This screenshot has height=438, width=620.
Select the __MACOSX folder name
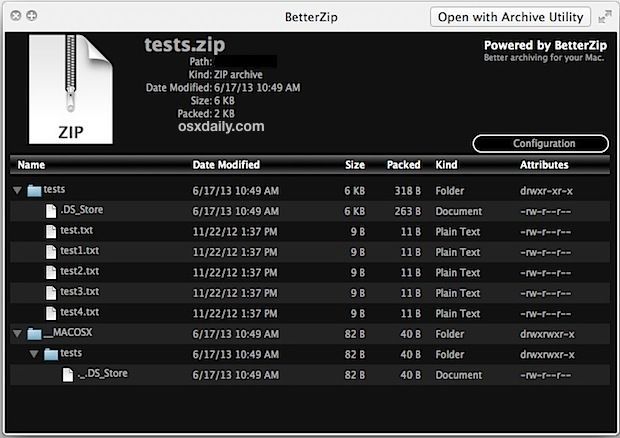(x=68, y=332)
